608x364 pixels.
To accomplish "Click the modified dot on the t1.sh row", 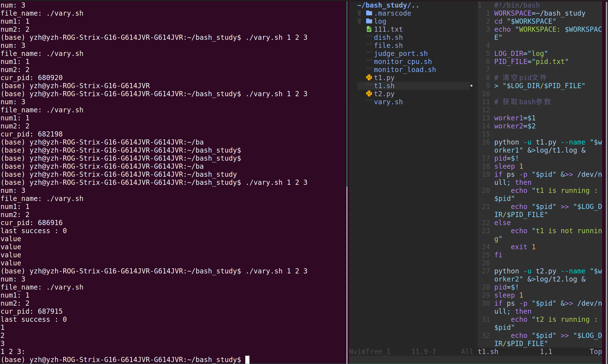I will pyautogui.click(x=471, y=86).
